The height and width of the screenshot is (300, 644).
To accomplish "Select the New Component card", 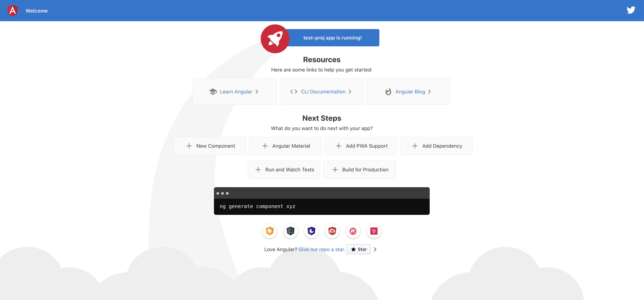I will tap(210, 146).
